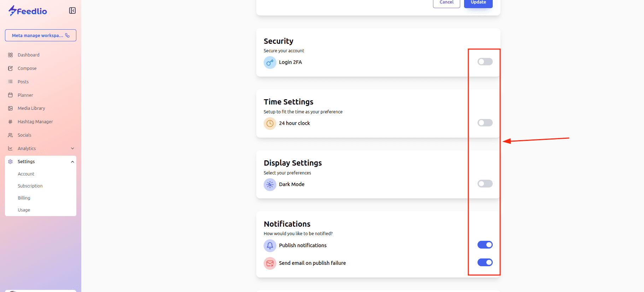The image size is (644, 292).
Task: Enable the Login 2FA toggle
Action: pyautogui.click(x=485, y=62)
